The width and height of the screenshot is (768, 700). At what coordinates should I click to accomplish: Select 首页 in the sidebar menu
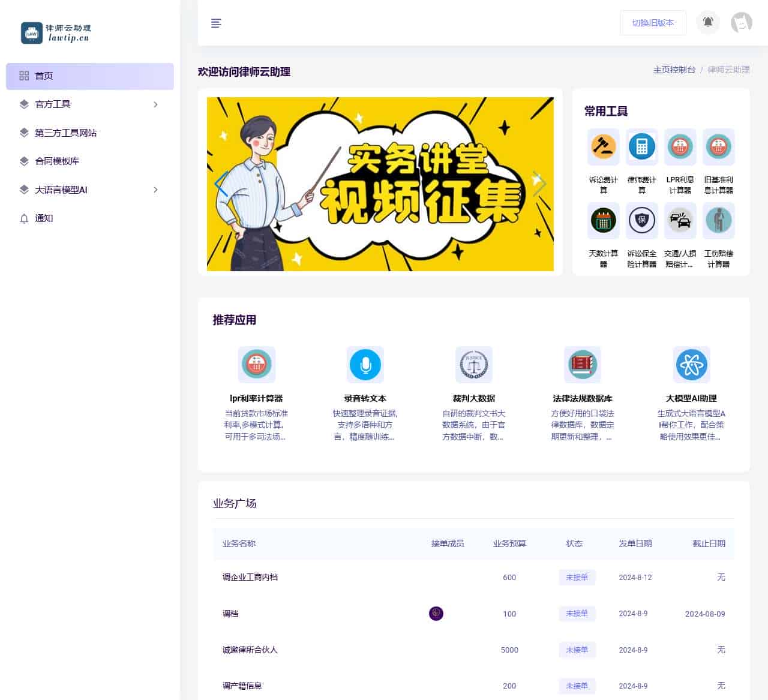[90, 76]
